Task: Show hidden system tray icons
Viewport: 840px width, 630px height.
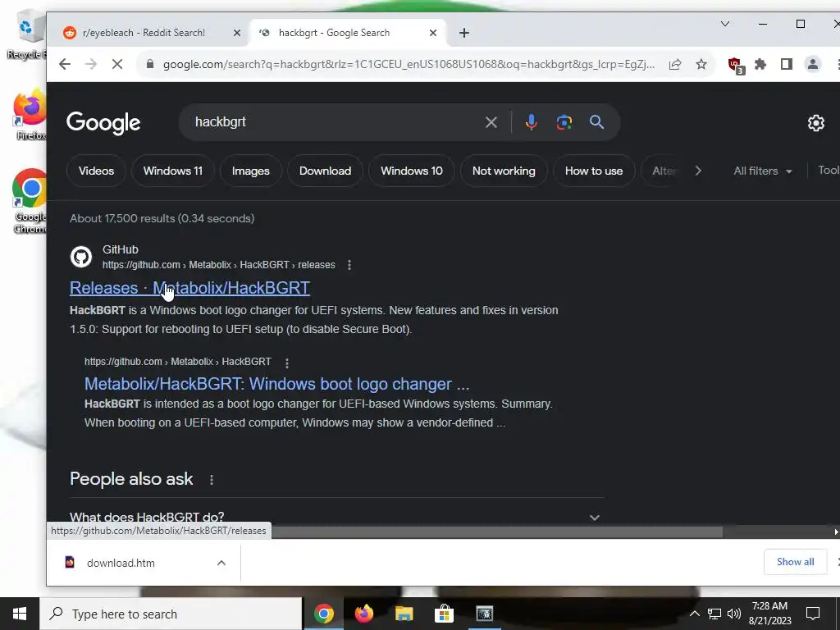Action: coord(694,614)
